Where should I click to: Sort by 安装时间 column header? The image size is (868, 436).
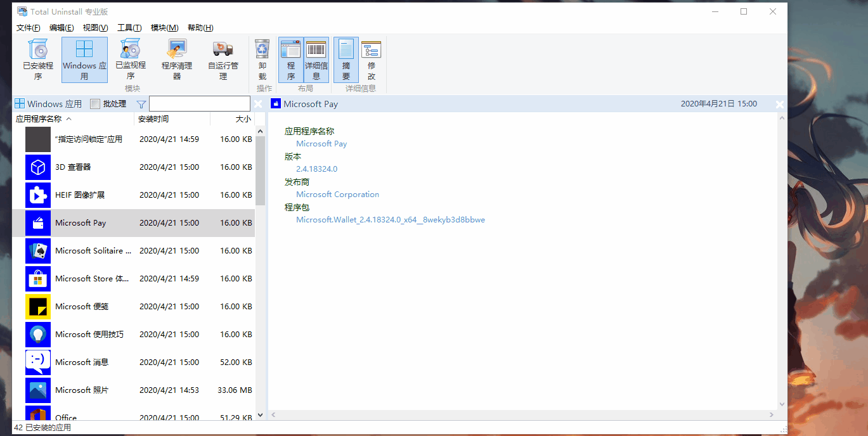172,119
